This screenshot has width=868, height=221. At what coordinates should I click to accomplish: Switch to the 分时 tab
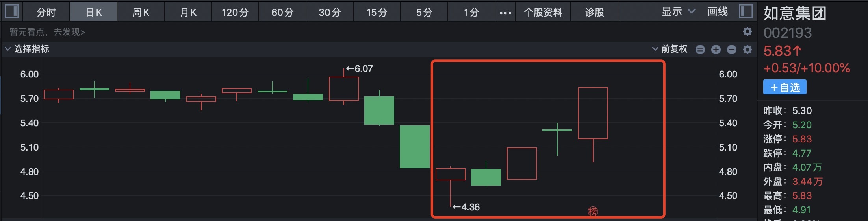tap(46, 12)
